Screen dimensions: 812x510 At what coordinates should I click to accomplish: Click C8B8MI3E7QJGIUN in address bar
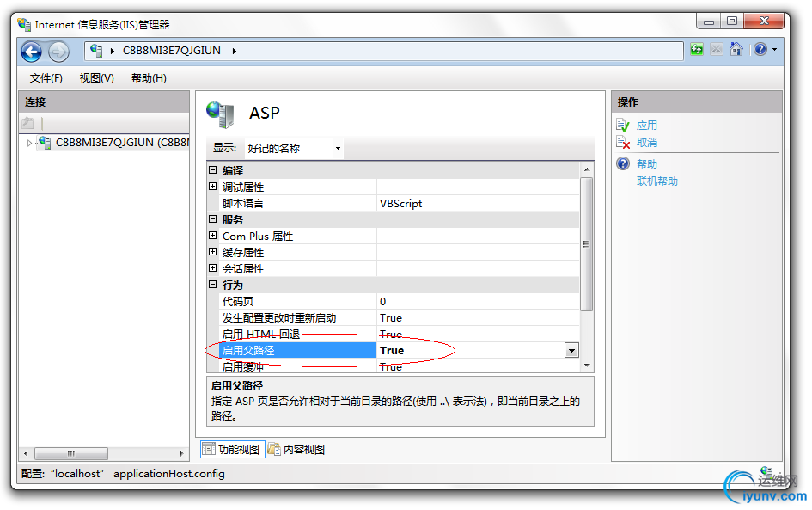171,51
